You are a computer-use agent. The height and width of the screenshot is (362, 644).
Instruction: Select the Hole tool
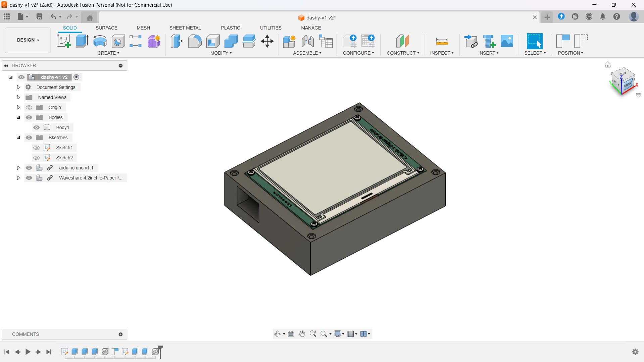118,41
